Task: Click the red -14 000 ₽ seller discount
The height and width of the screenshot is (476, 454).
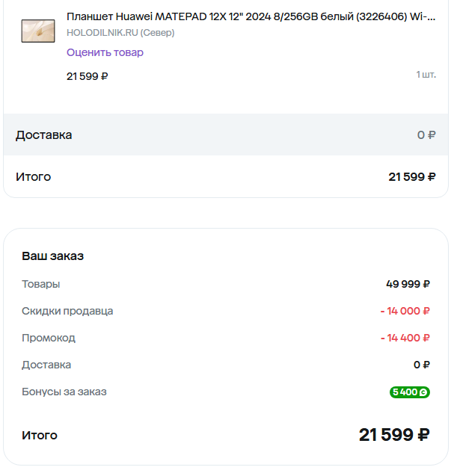Action: [x=405, y=311]
